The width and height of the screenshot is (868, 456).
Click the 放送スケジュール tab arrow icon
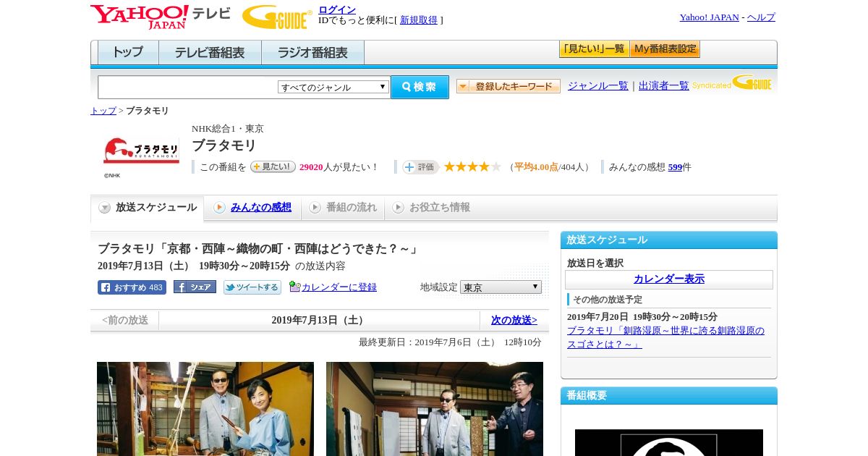click(105, 208)
